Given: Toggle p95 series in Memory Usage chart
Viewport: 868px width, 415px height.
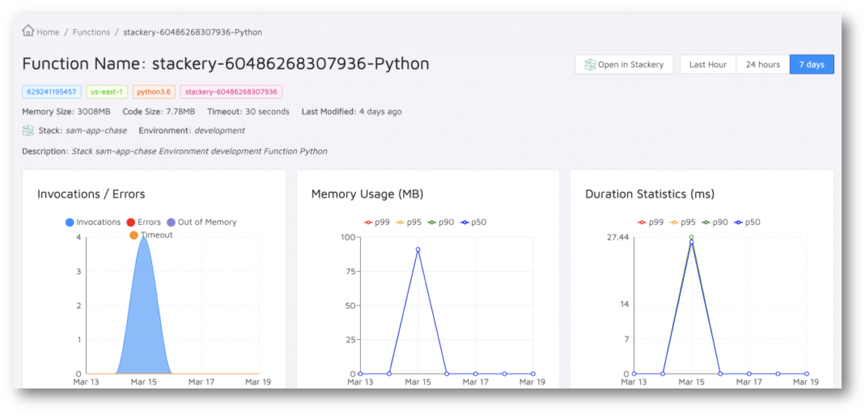Looking at the screenshot, I should tap(409, 222).
